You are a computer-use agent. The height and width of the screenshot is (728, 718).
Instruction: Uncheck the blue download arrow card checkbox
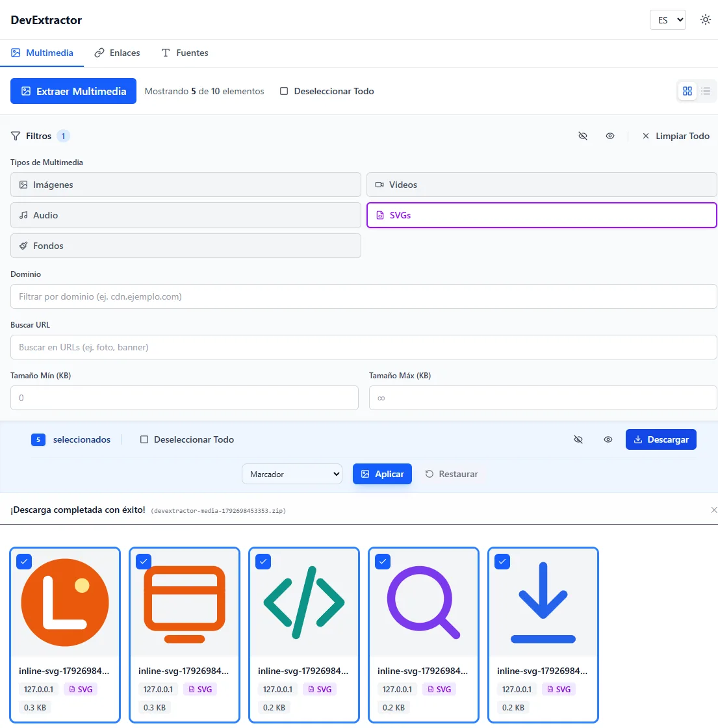[502, 562]
